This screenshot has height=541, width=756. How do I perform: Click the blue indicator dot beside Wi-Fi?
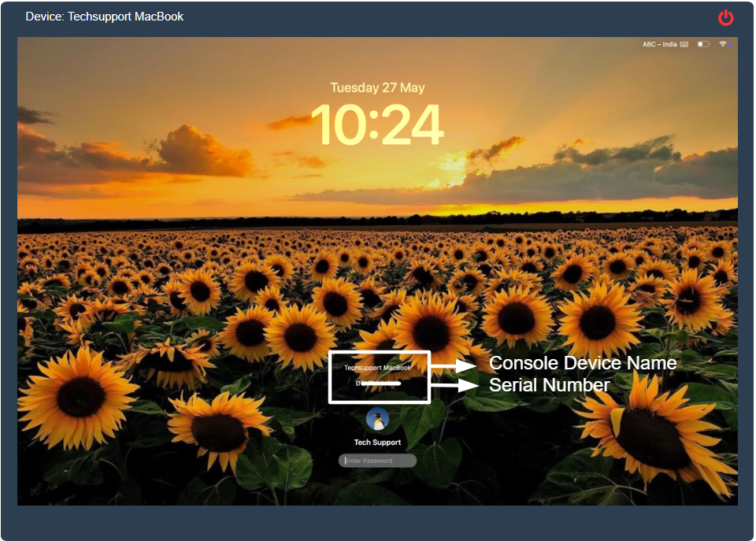(x=730, y=45)
